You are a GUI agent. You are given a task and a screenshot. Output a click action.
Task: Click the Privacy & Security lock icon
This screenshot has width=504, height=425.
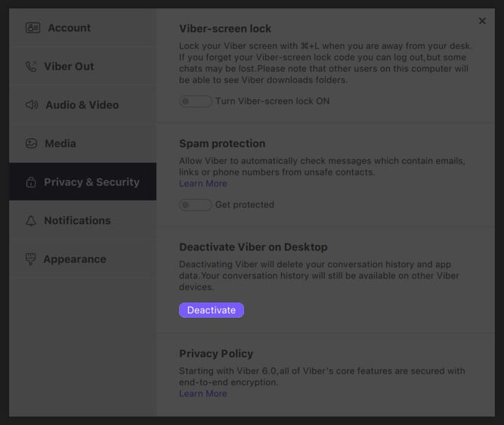(31, 182)
